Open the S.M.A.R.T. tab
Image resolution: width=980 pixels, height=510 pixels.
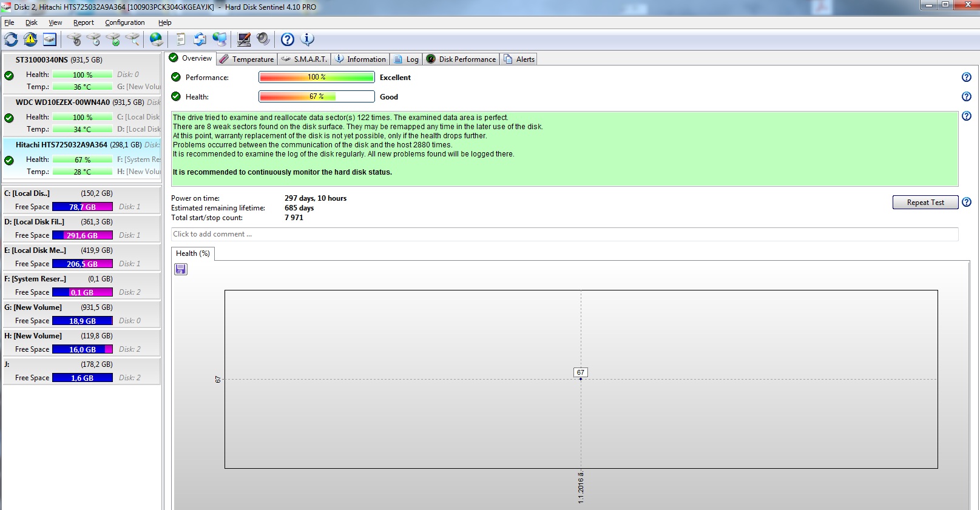click(304, 59)
